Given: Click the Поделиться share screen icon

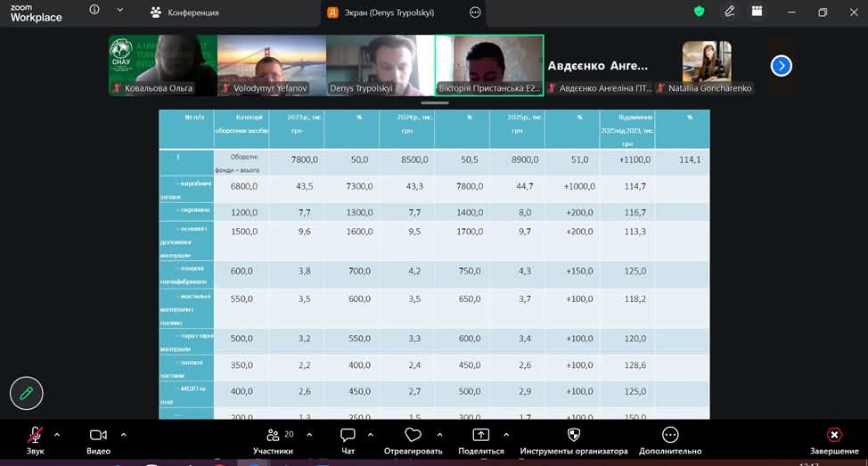Looking at the screenshot, I should 481,436.
